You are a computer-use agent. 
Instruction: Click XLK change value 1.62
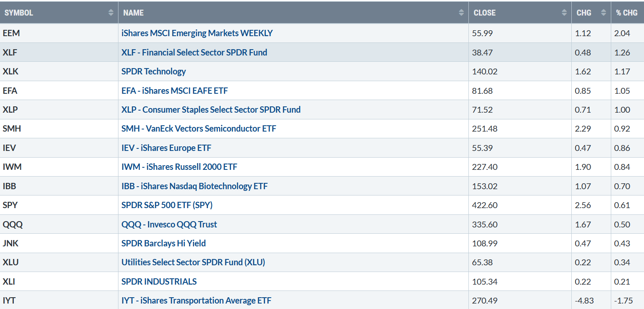(x=584, y=71)
